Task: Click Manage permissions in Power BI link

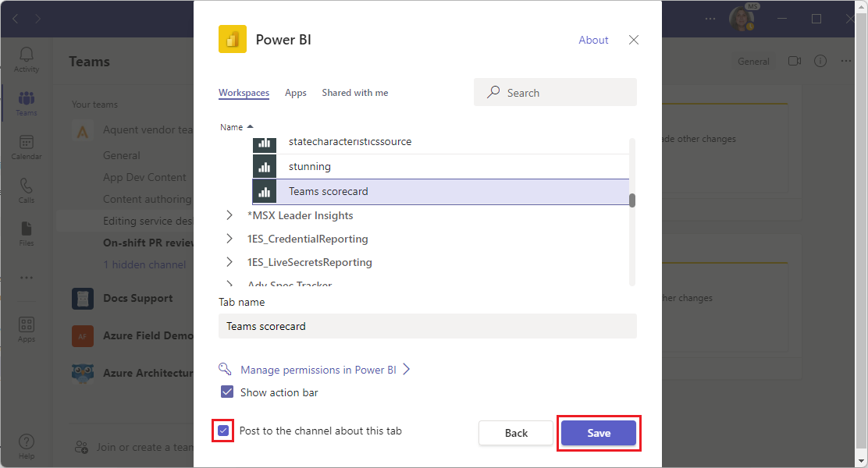Action: coord(318,370)
